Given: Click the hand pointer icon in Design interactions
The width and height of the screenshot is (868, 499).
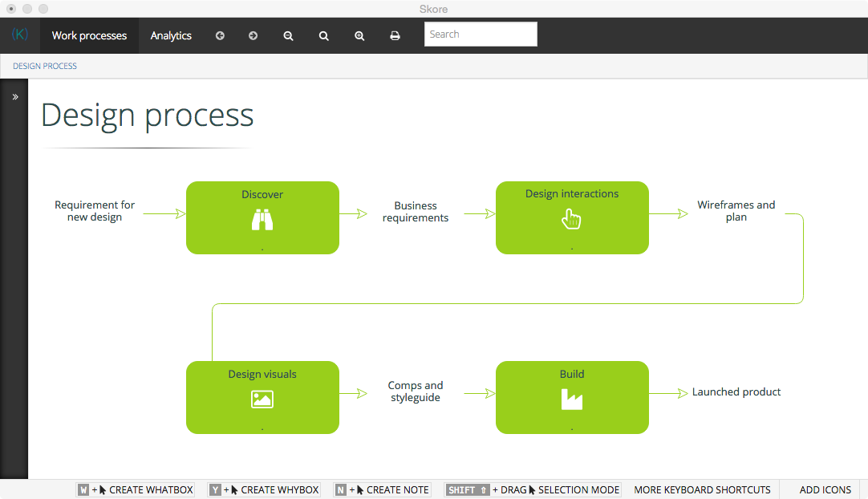Looking at the screenshot, I should 571,219.
